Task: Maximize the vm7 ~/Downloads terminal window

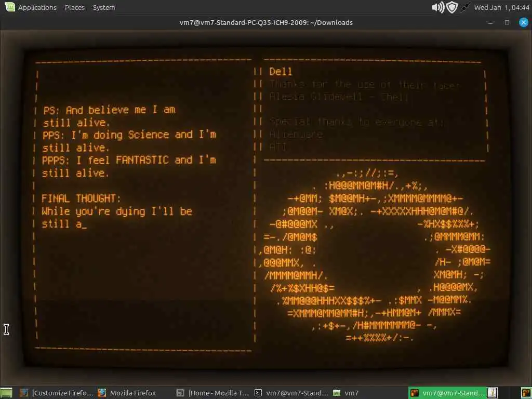Action: (507, 22)
